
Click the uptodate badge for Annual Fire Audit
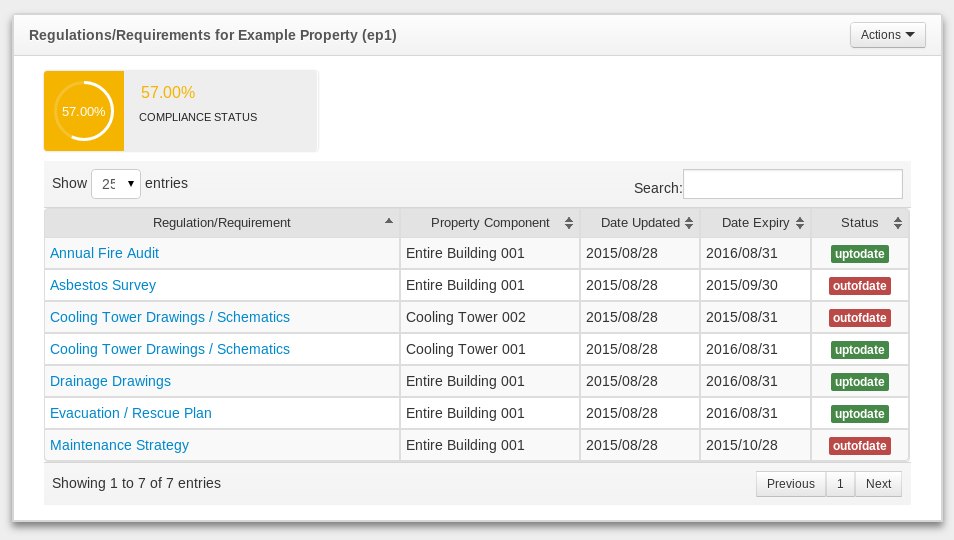click(859, 254)
